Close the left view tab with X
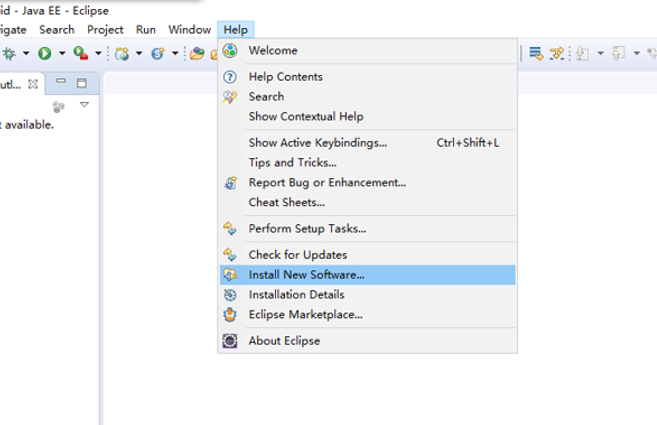The height and width of the screenshot is (425, 657). click(x=33, y=84)
